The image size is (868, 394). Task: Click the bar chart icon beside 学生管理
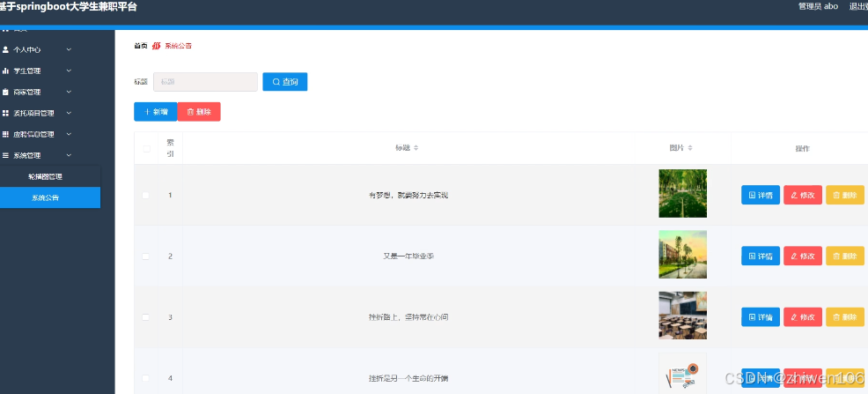pyautogui.click(x=5, y=71)
